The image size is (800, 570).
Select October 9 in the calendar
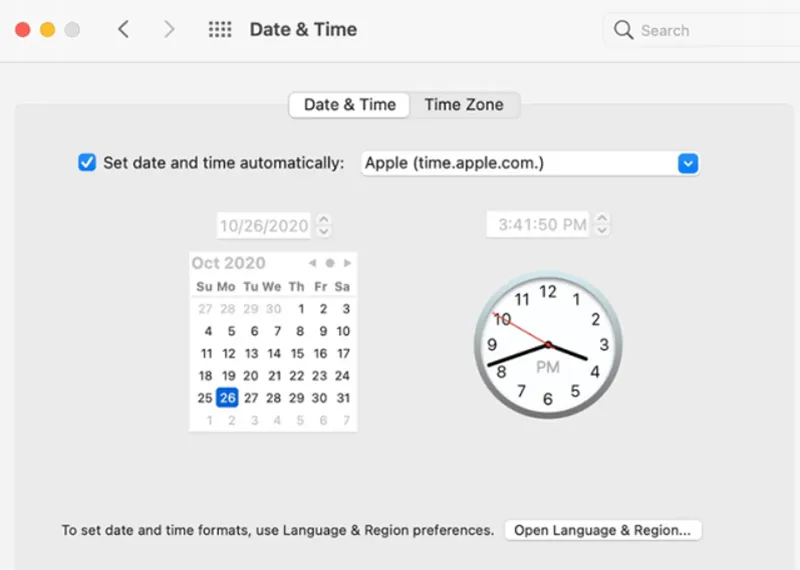point(323,331)
